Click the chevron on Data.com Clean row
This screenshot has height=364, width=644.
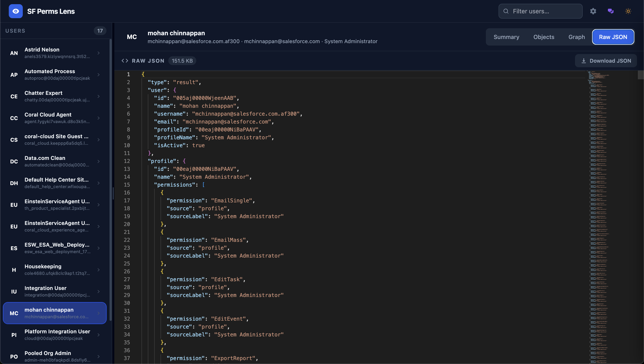tap(99, 161)
